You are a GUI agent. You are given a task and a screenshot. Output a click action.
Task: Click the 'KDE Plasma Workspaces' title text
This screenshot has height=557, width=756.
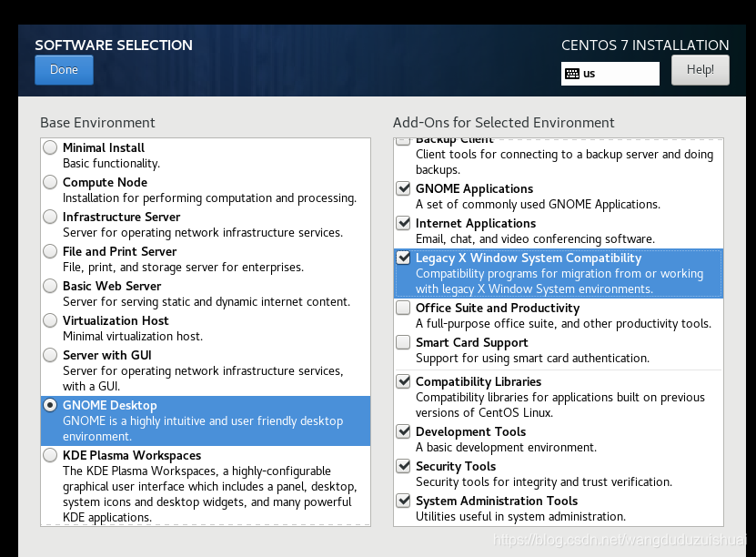tap(132, 456)
